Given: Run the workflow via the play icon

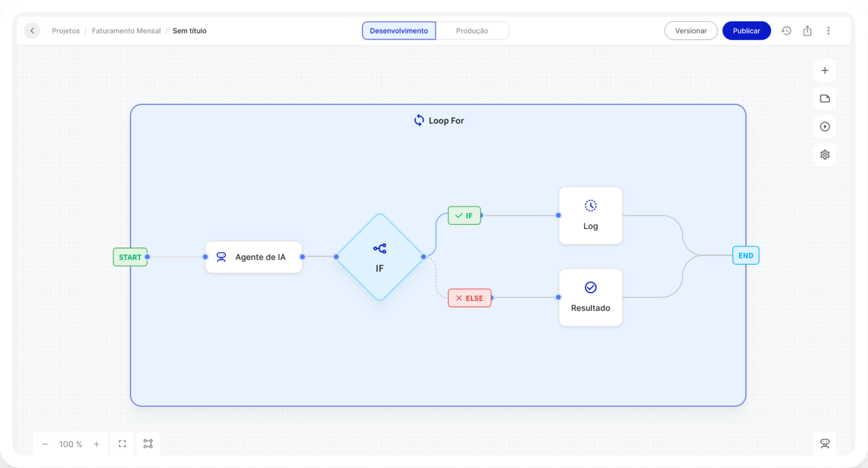Looking at the screenshot, I should click(825, 126).
